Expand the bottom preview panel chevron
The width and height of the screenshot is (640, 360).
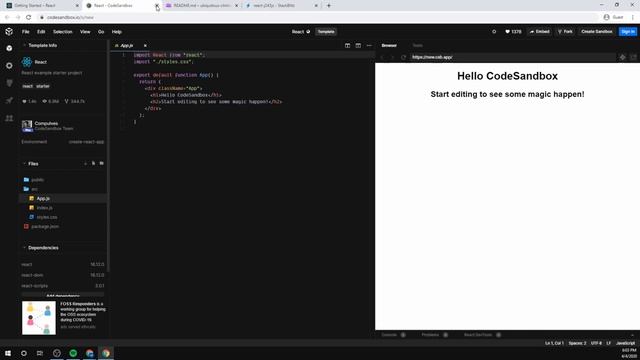[x=632, y=335]
